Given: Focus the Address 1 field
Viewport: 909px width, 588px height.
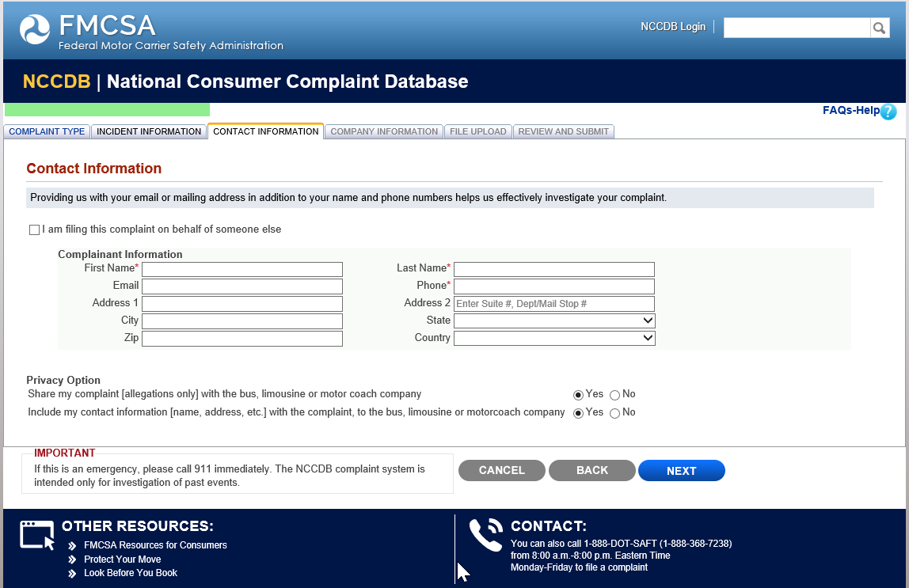Looking at the screenshot, I should [x=242, y=304].
